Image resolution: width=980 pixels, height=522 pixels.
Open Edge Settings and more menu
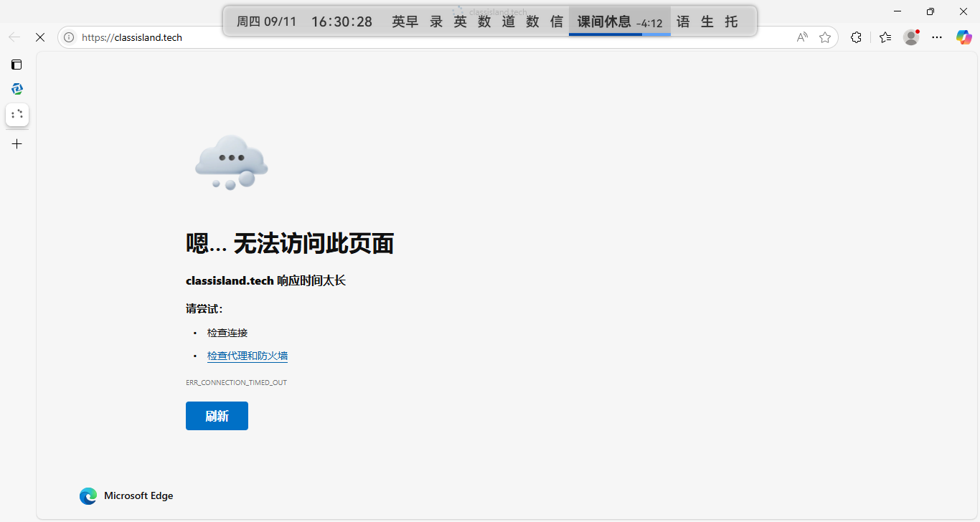[x=937, y=37]
